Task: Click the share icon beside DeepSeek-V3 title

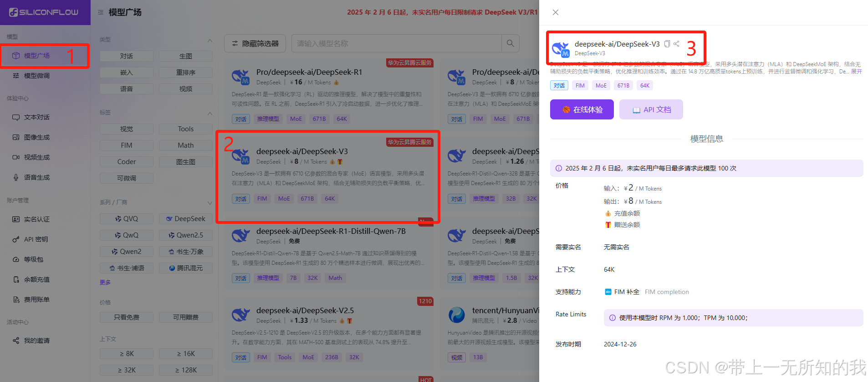Action: (x=677, y=44)
